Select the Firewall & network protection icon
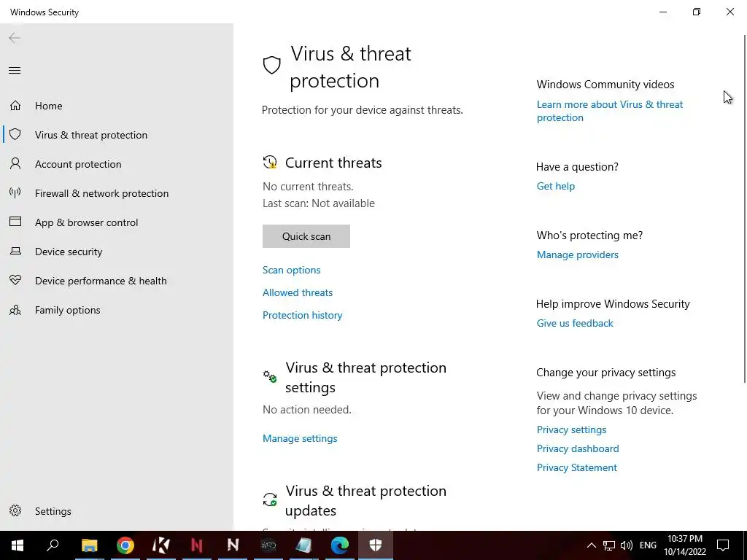Screen dimensions: 747x560 pos(15,193)
